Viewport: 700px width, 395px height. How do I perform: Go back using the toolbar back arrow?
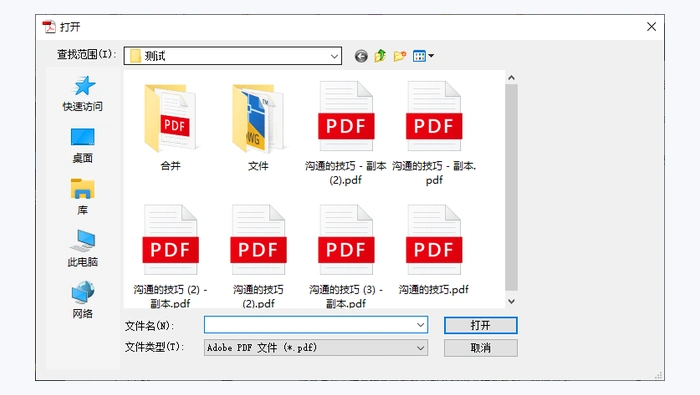tap(361, 56)
